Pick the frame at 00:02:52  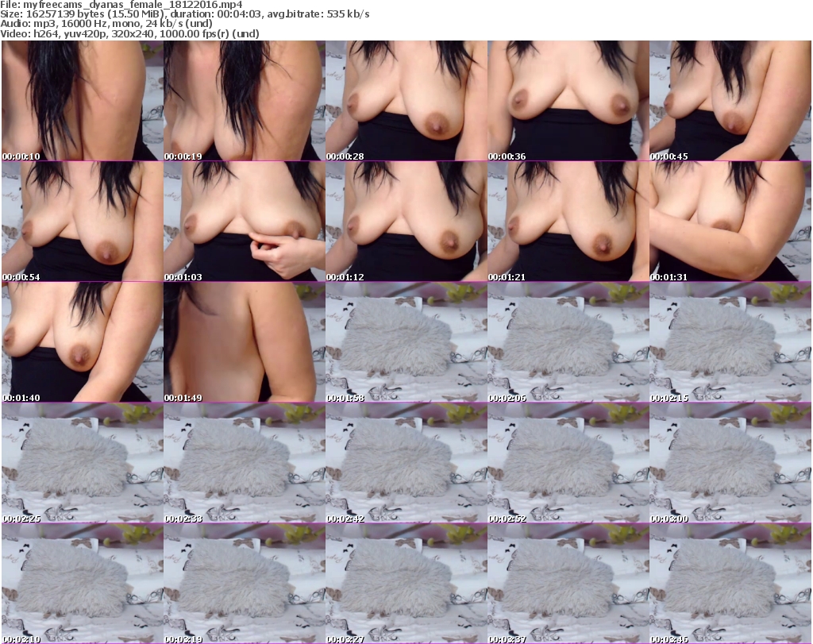pos(568,463)
